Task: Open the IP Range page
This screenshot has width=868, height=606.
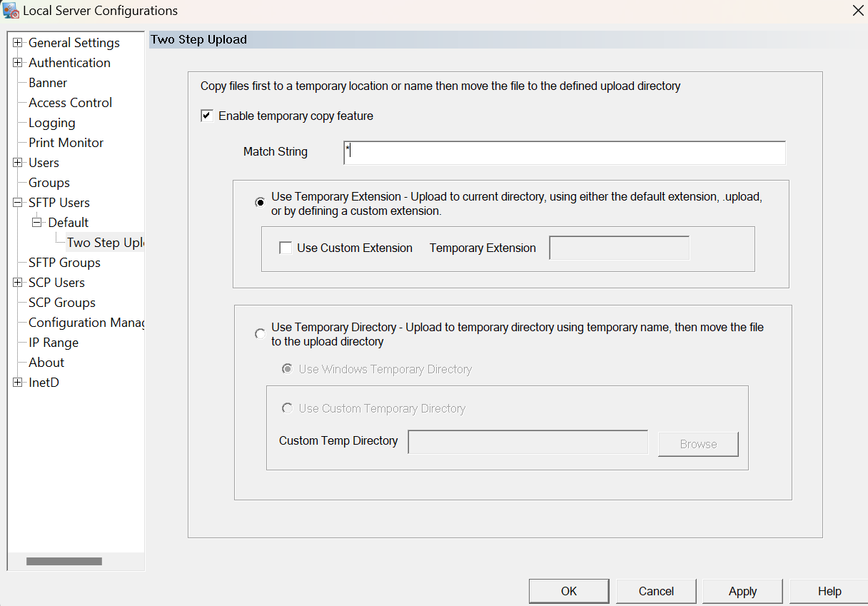Action: [x=54, y=343]
